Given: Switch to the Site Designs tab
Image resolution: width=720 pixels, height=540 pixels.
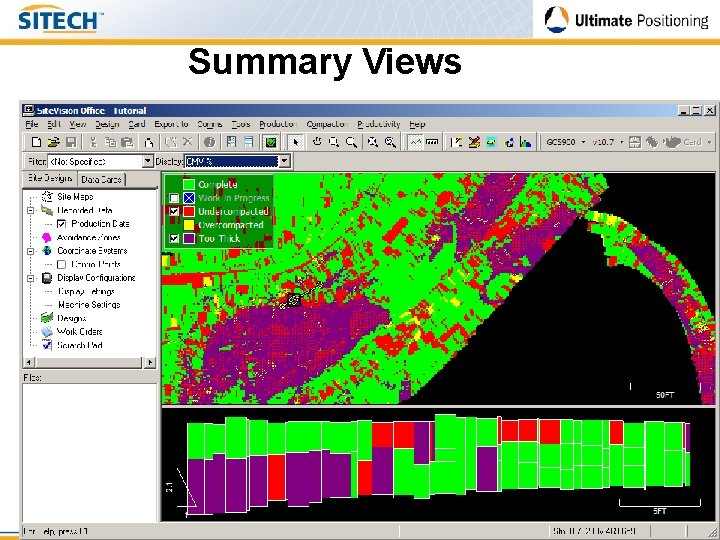Looking at the screenshot, I should (x=50, y=178).
